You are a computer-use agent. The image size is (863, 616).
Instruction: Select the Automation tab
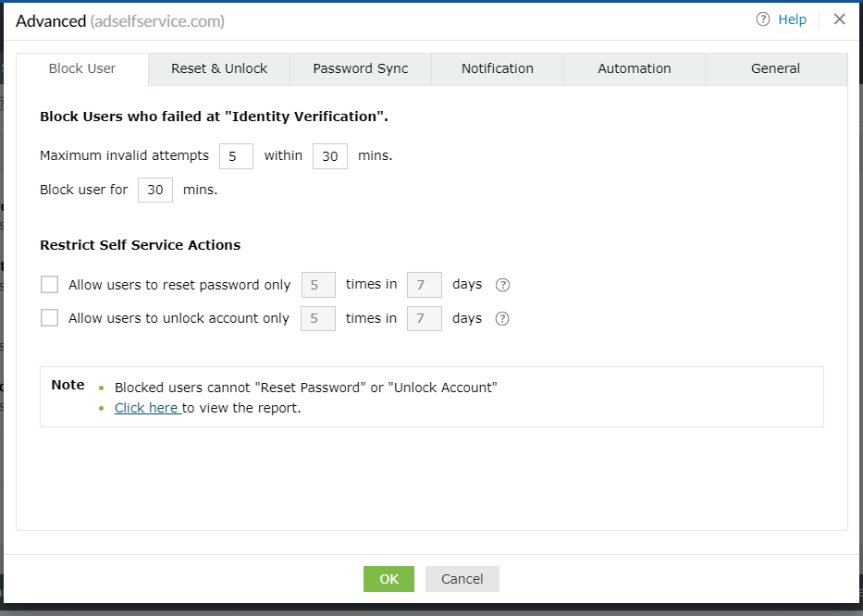coord(635,68)
